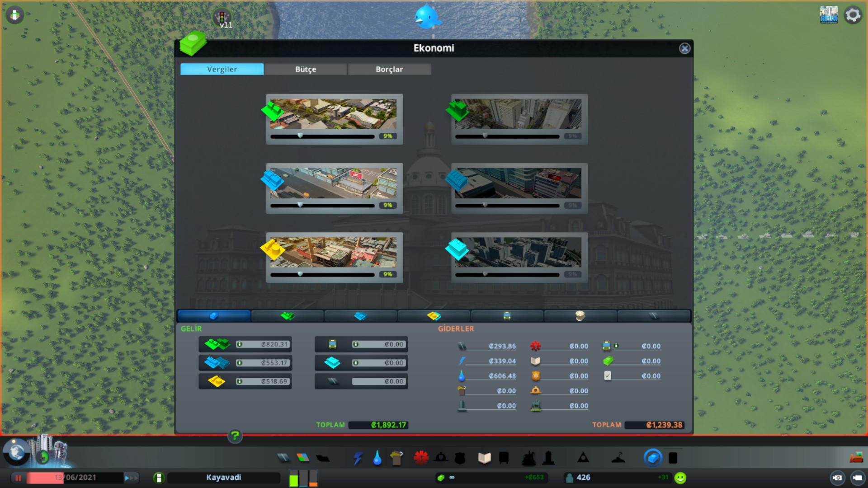Click the bulldozer icon

point(856,458)
